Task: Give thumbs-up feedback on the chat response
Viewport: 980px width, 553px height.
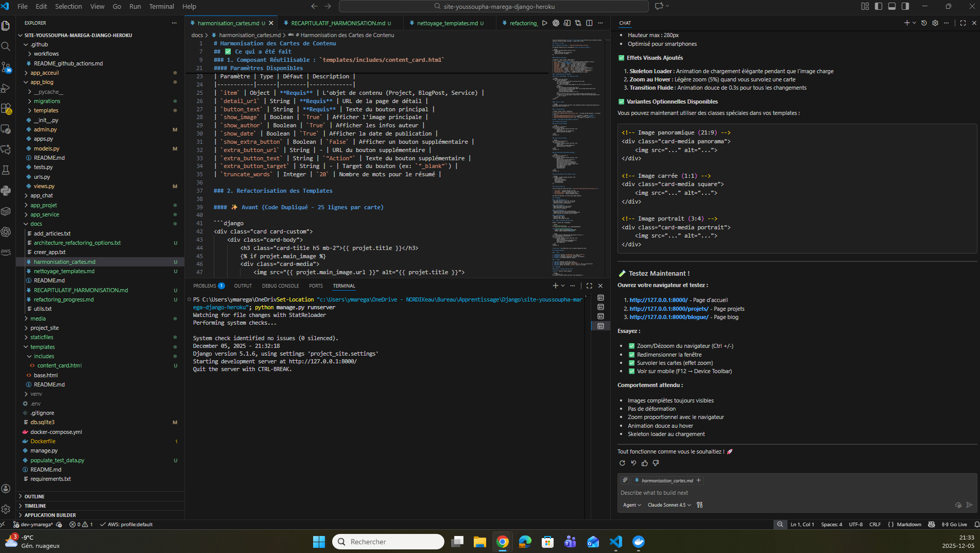Action: [x=645, y=463]
